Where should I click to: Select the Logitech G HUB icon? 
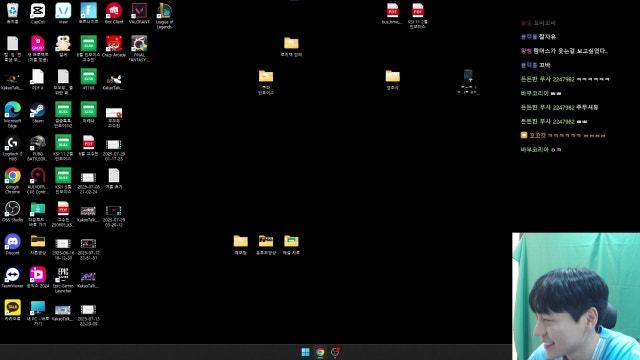coord(13,148)
